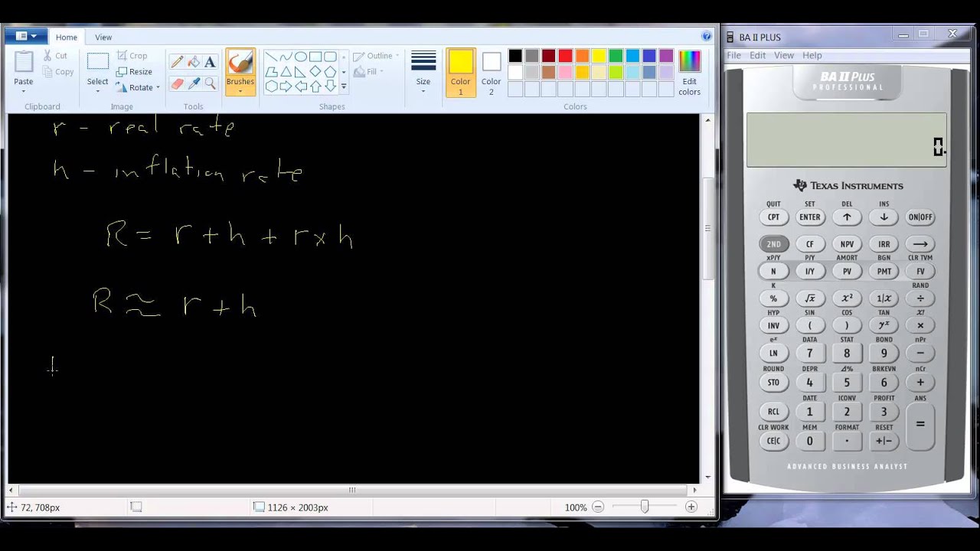This screenshot has height=551, width=980.
Task: Click the calculator PV key
Action: [847, 272]
